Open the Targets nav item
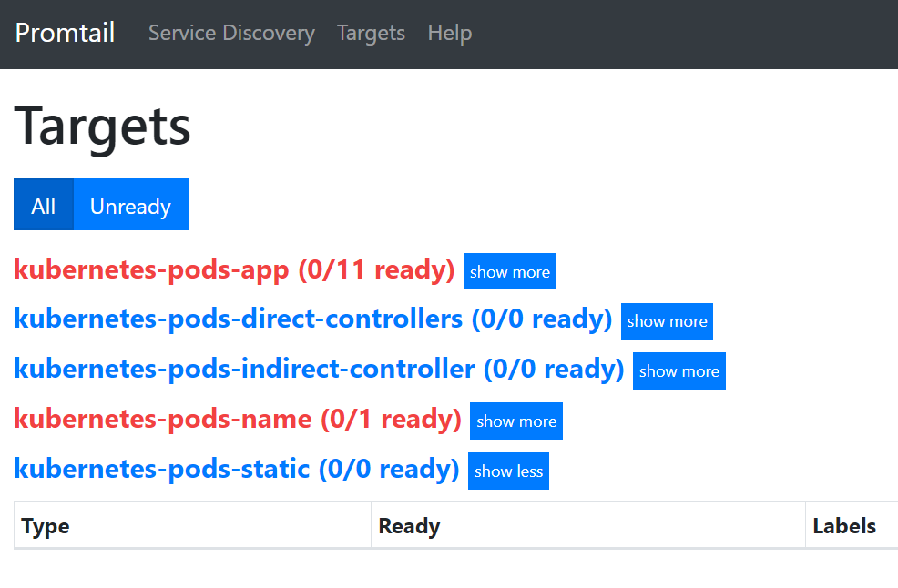Image resolution: width=898 pixels, height=588 pixels. [x=371, y=33]
